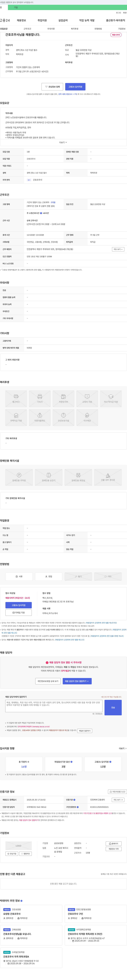Screen dimensions: 127x980
Task: Click the top 고용24 입사지원 button
Action: click(x=75, y=87)
